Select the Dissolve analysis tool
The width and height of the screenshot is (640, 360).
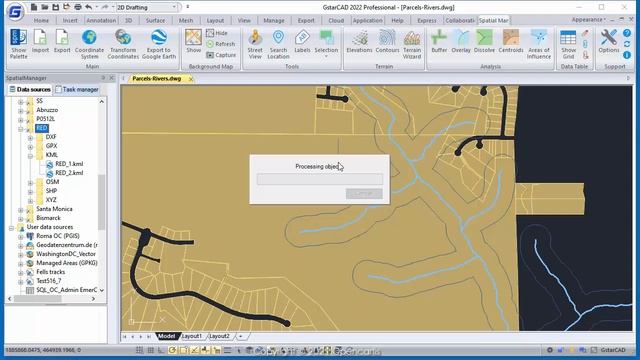pyautogui.click(x=484, y=41)
